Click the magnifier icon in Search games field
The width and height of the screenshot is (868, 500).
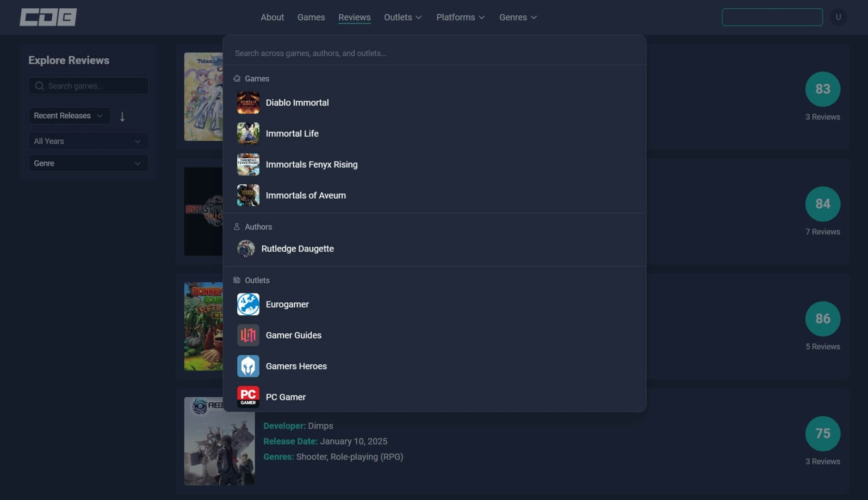[39, 86]
